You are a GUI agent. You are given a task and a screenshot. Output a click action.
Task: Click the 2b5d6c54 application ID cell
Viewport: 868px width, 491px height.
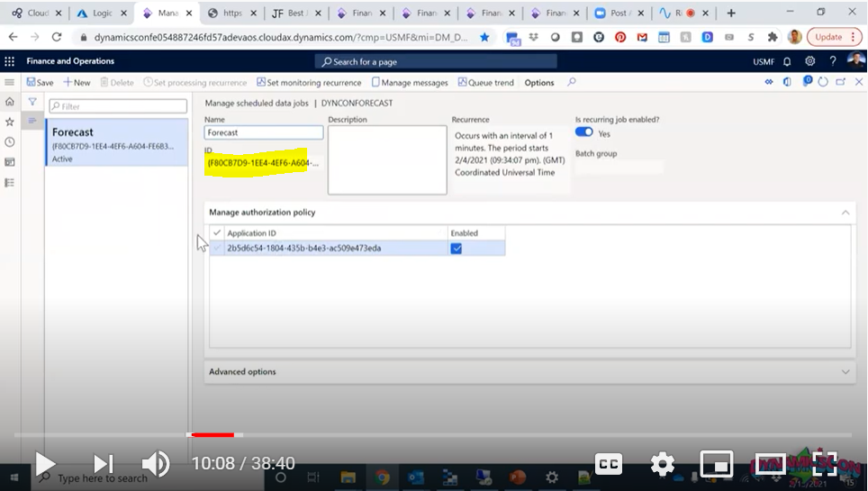point(336,249)
